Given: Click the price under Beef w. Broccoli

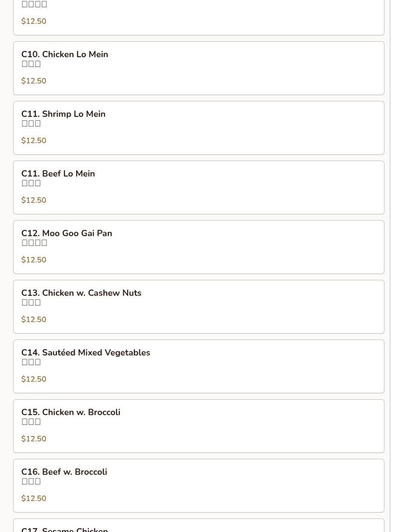Looking at the screenshot, I should tap(33, 499).
